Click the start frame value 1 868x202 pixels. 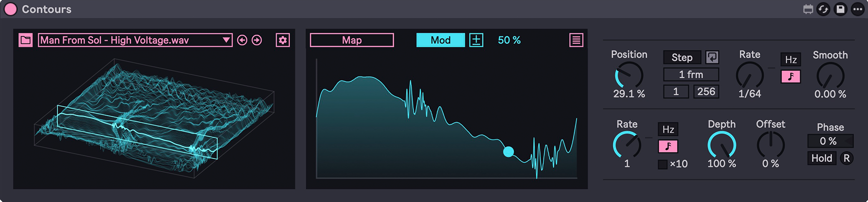[x=676, y=92]
